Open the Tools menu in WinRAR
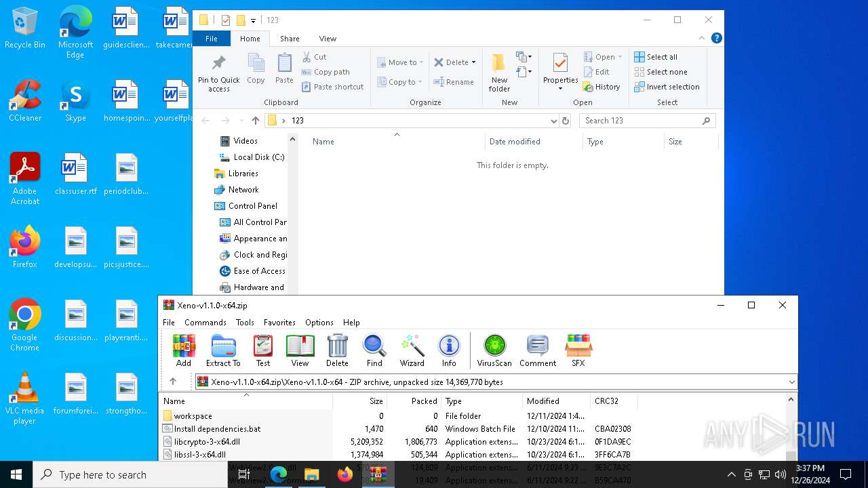 (245, 323)
